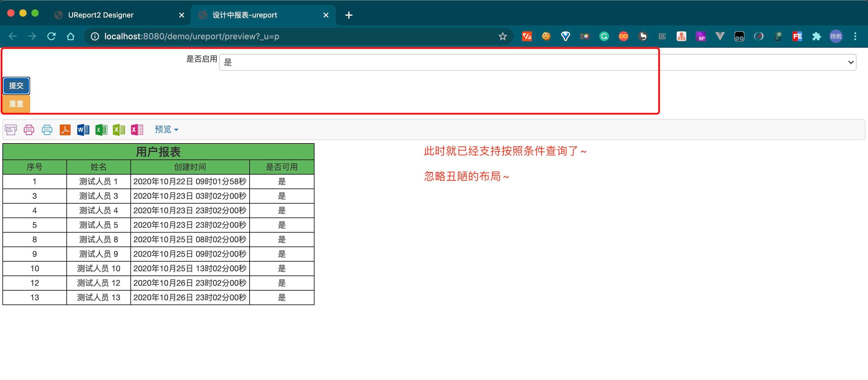Screen dimensions: 868x380
Task: Export the report to Word
Action: coord(83,130)
